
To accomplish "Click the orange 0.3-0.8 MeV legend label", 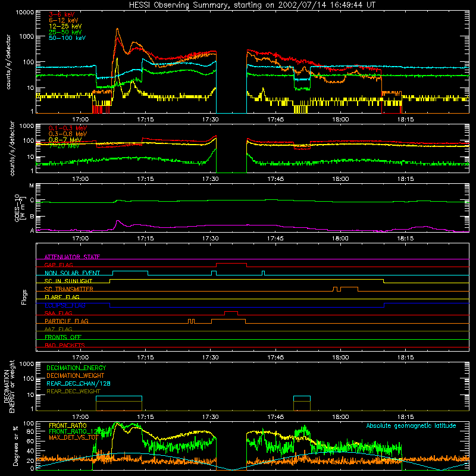I will (x=68, y=134).
